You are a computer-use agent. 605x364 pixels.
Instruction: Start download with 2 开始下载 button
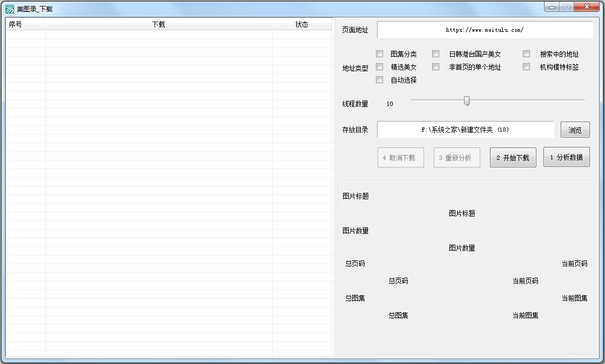[513, 158]
